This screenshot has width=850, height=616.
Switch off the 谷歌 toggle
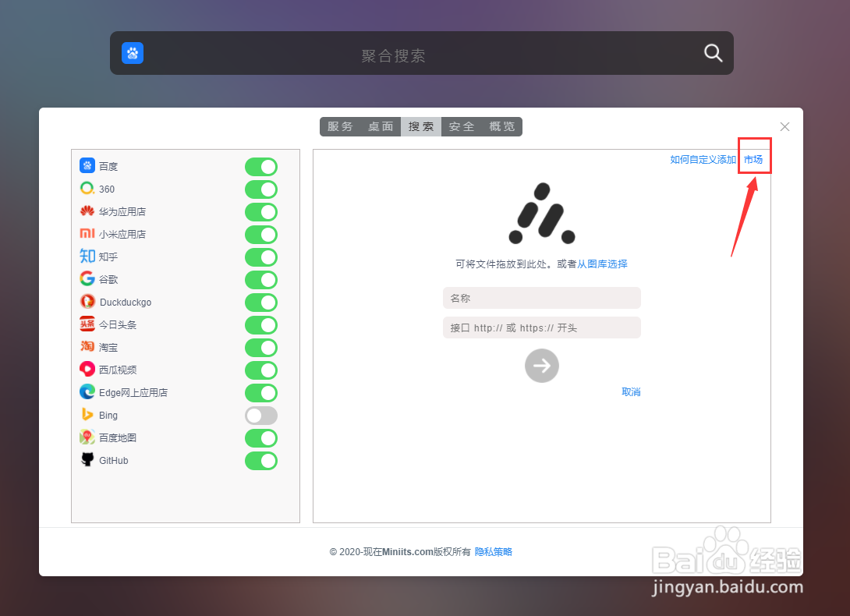pos(261,280)
